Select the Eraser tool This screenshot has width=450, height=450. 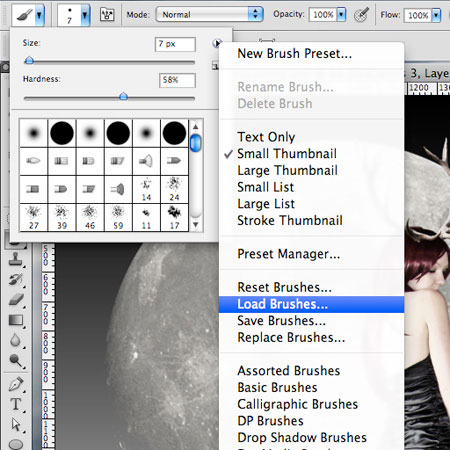(x=15, y=300)
